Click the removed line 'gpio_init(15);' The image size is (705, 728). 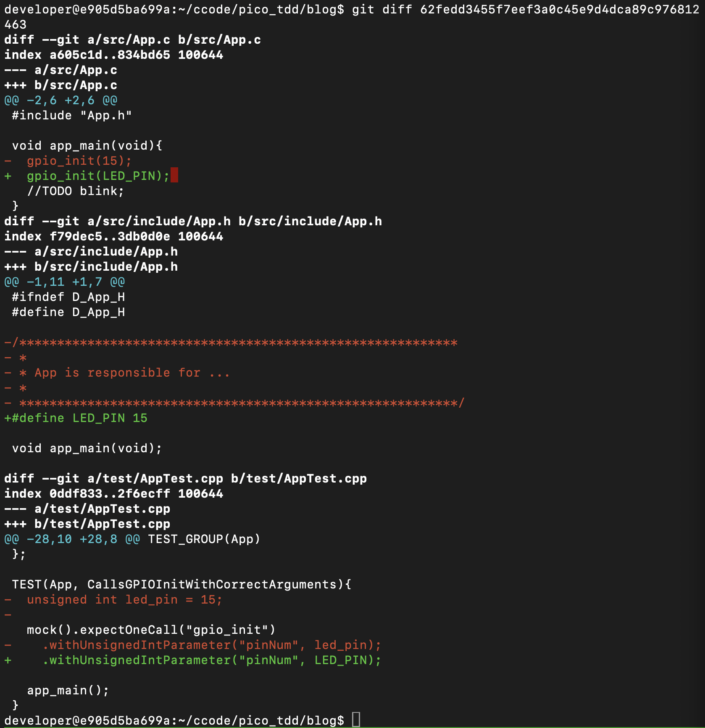[x=68, y=161]
